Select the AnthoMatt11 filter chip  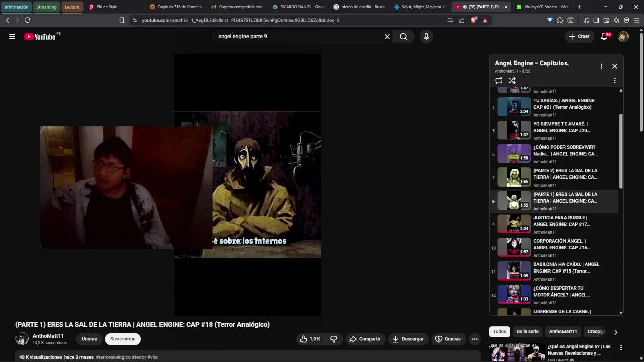[x=563, y=332]
